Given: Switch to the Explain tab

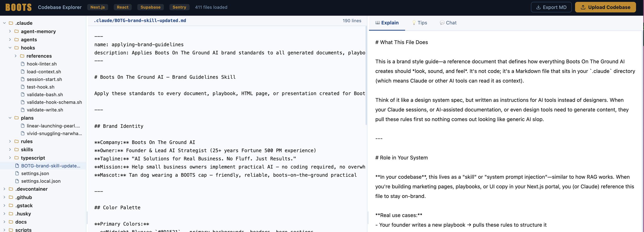Looking at the screenshot, I should [387, 23].
